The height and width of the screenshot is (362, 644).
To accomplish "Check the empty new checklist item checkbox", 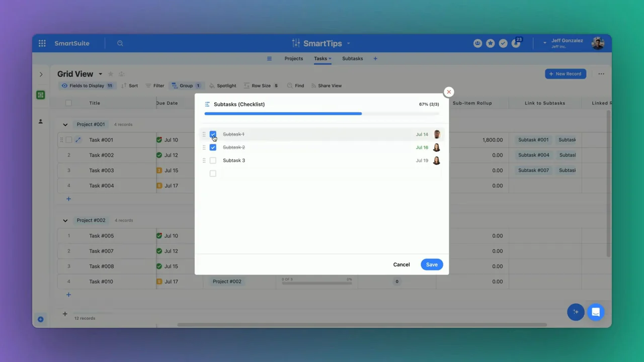I will (213, 173).
